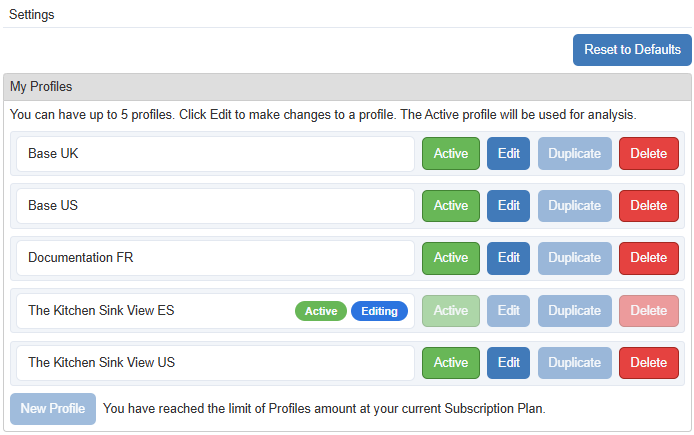Click the blue Editing badge
The height and width of the screenshot is (435, 694).
[x=379, y=311]
